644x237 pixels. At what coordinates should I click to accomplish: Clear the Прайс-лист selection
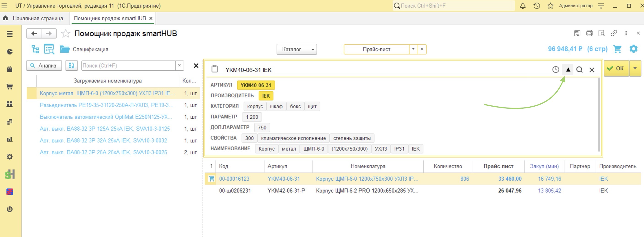point(422,49)
